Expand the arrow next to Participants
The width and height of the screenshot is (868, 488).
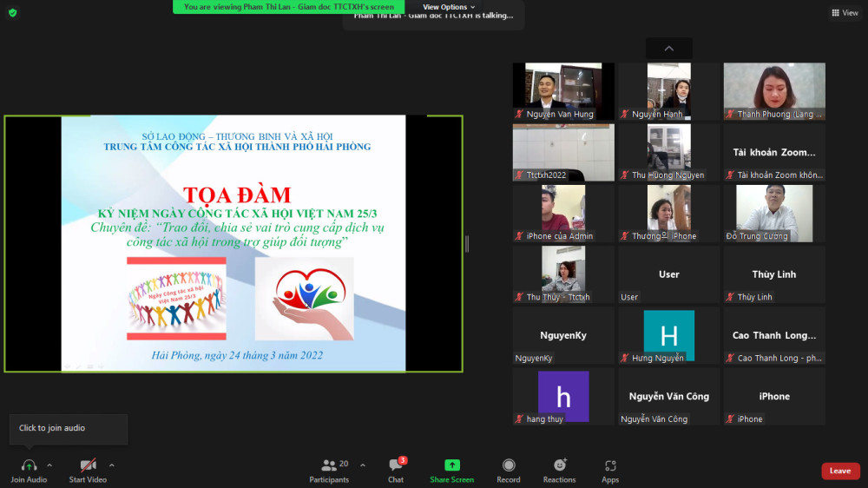tap(363, 465)
